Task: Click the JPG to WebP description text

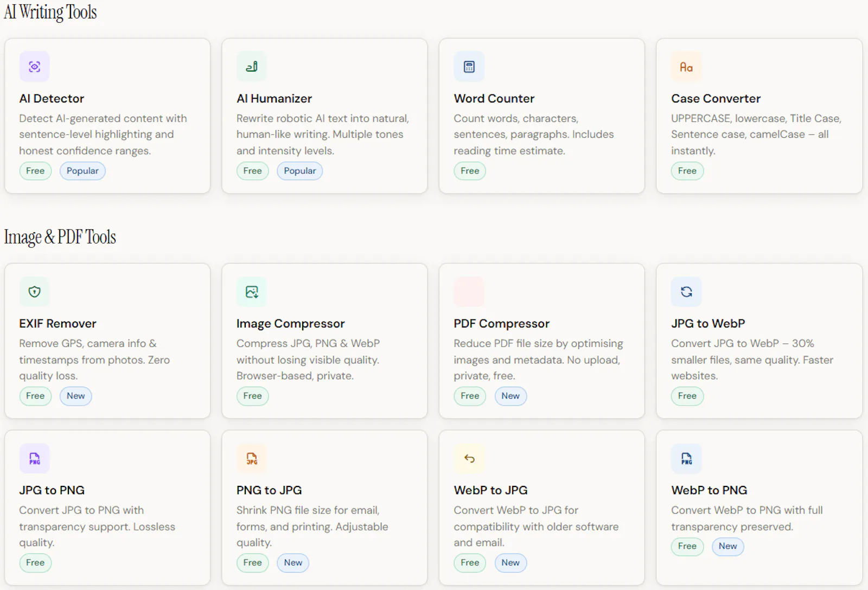Action: pyautogui.click(x=752, y=360)
